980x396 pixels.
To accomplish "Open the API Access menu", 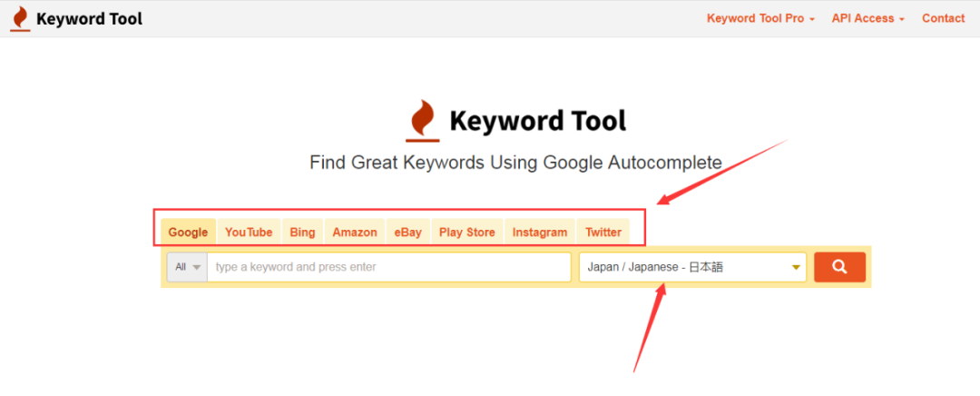I will pyautogui.click(x=868, y=19).
